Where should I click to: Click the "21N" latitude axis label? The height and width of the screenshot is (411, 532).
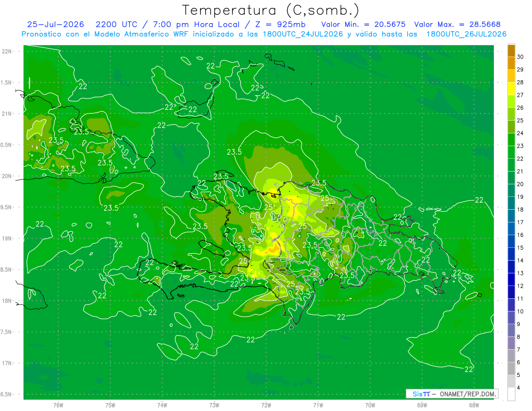(7, 114)
